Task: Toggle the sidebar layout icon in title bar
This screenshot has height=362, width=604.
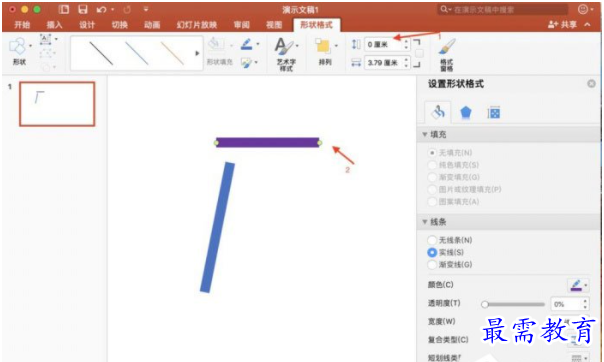Action: pos(64,9)
